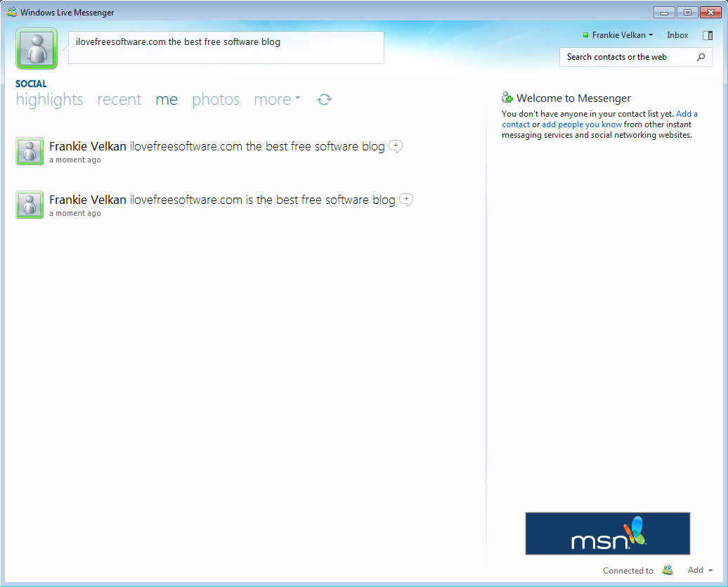The height and width of the screenshot is (587, 728).
Task: Click the status message field about ilovefreesoftware.com
Action: 226,47
